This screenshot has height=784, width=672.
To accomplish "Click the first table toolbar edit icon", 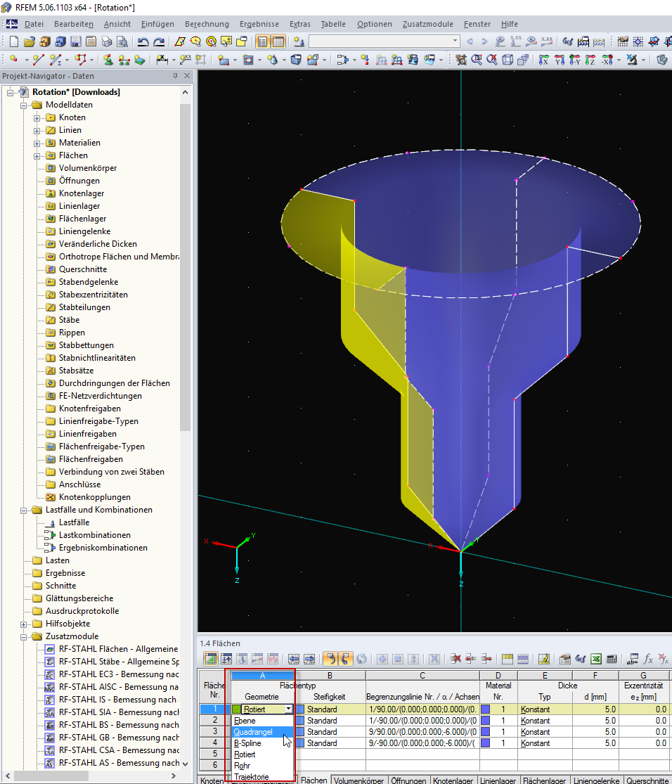I will click(211, 659).
